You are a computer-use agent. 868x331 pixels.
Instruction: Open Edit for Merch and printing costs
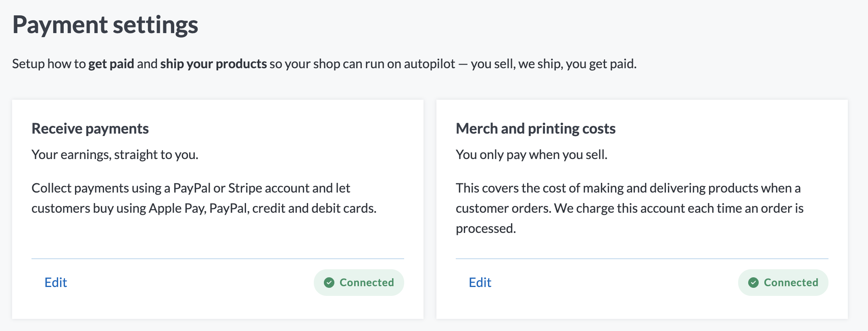[x=480, y=283]
